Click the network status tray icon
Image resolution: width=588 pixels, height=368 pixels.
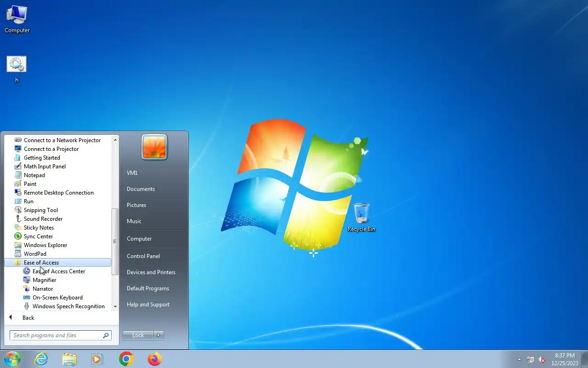531,359
